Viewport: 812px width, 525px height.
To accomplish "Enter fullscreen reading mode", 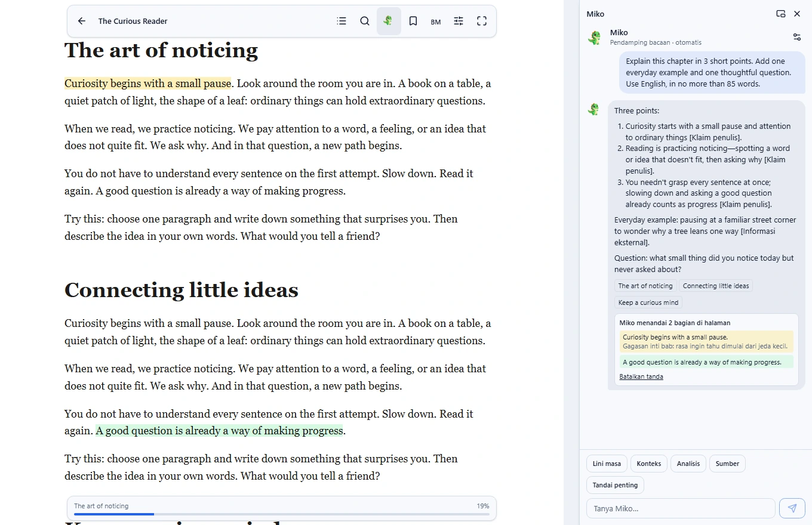I will pos(482,21).
